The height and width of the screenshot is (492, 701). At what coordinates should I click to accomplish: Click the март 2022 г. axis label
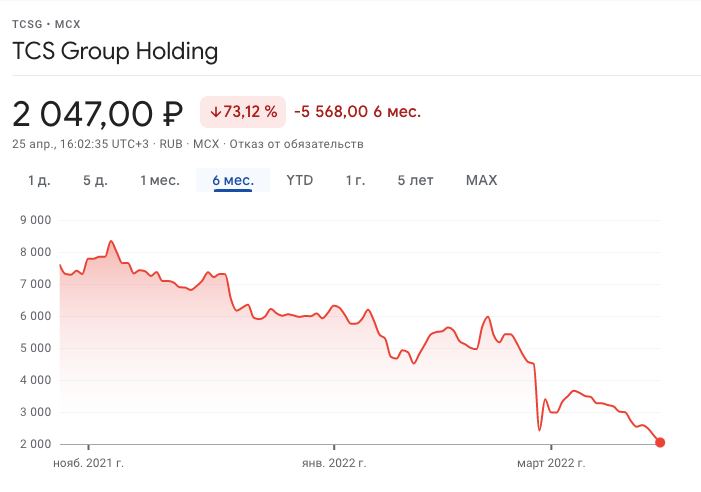tap(550, 464)
